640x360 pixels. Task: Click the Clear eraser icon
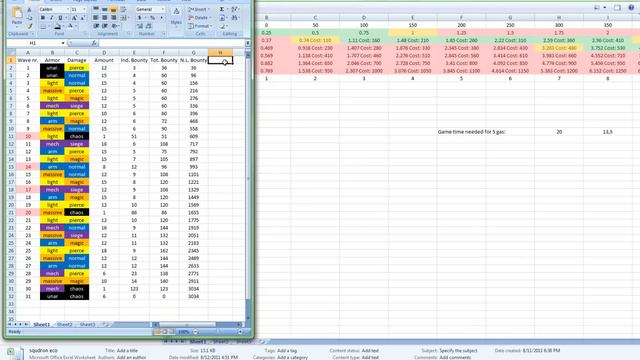coord(222,27)
